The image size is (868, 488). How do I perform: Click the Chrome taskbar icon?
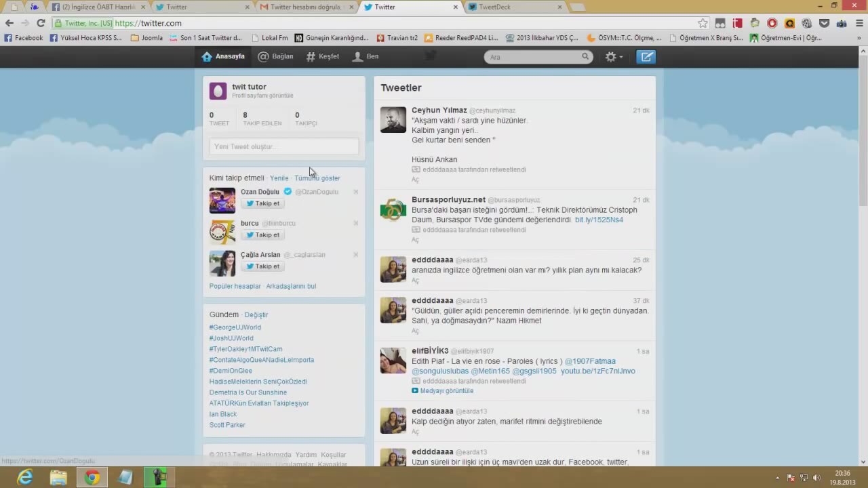point(92,478)
